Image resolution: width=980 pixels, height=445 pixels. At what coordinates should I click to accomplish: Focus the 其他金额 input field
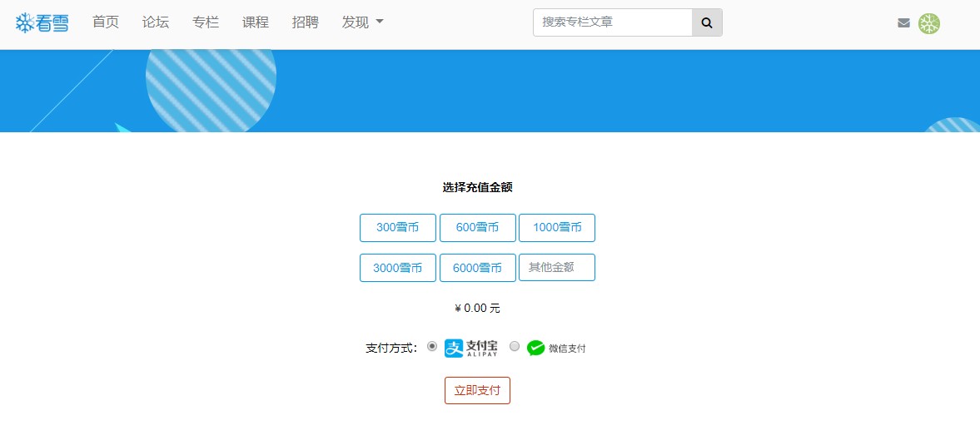(x=557, y=267)
